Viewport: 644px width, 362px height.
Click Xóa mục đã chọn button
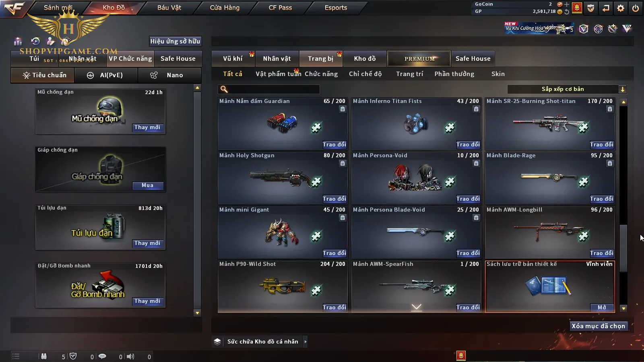click(599, 326)
